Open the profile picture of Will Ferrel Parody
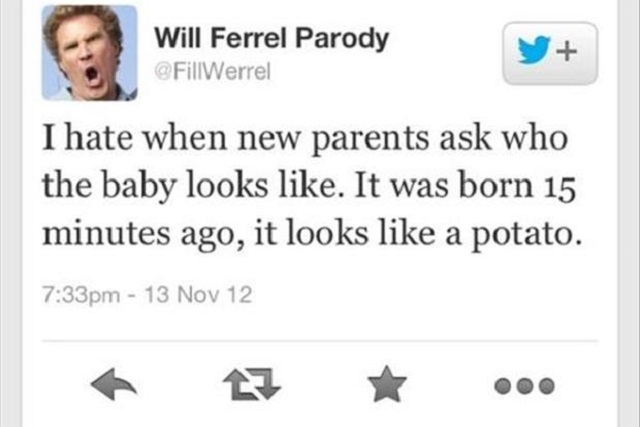The height and width of the screenshot is (427, 640). tap(89, 52)
